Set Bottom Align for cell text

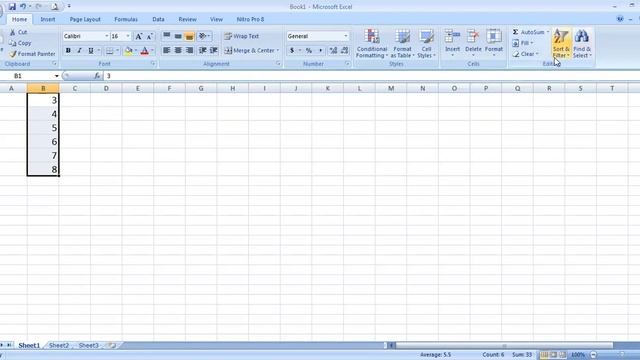tap(189, 36)
